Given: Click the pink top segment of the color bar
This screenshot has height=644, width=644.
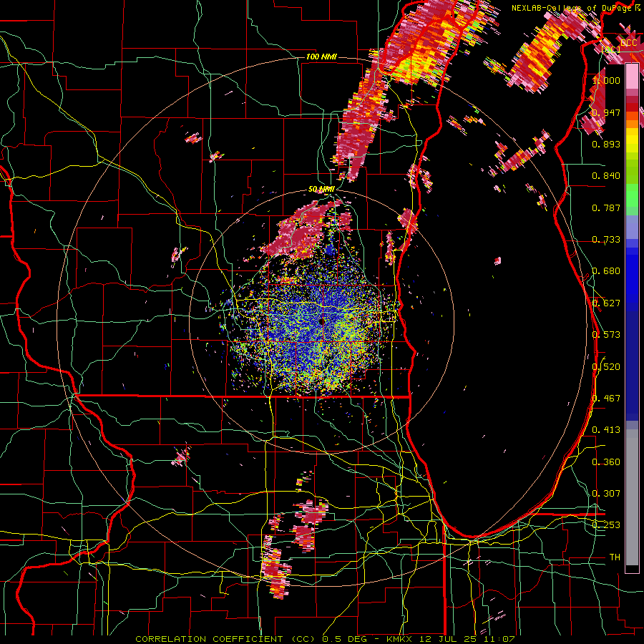Looking at the screenshot, I should [632, 77].
